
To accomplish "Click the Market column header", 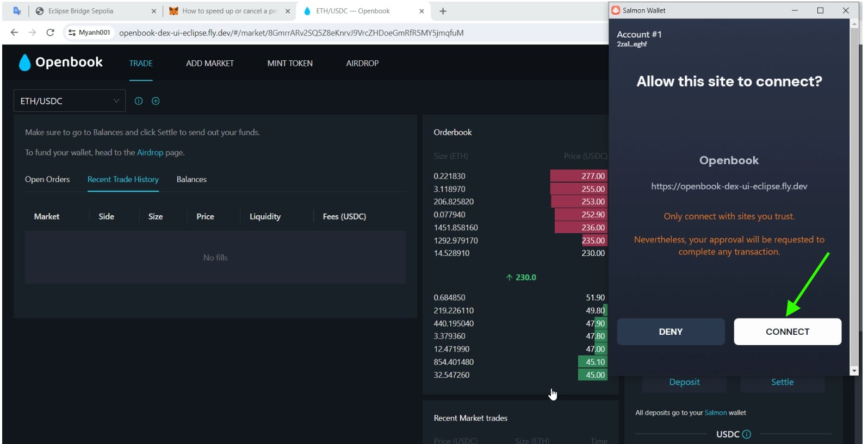I will [x=47, y=216].
